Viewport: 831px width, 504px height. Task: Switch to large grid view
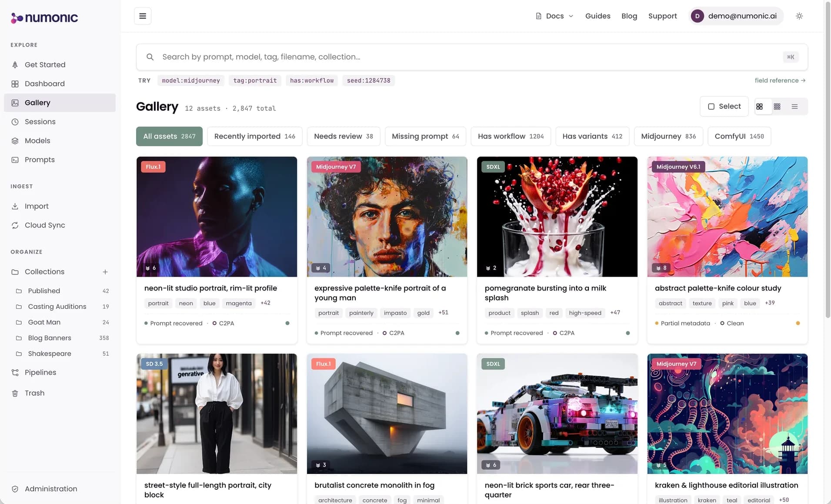point(759,107)
